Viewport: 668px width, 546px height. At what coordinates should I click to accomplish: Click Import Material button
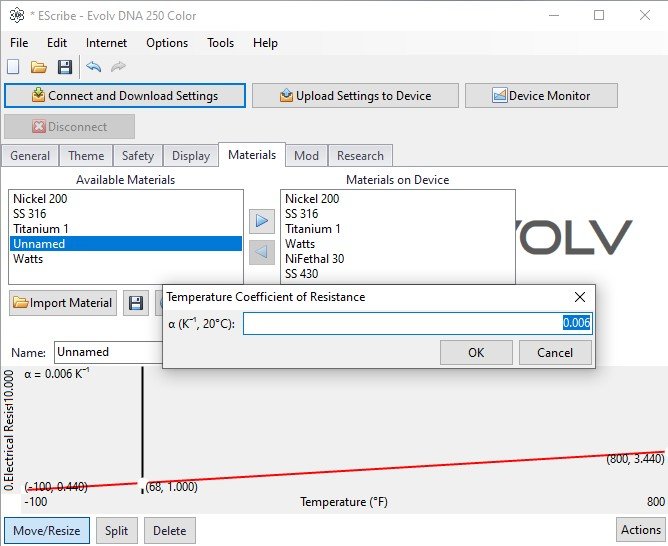click(63, 303)
